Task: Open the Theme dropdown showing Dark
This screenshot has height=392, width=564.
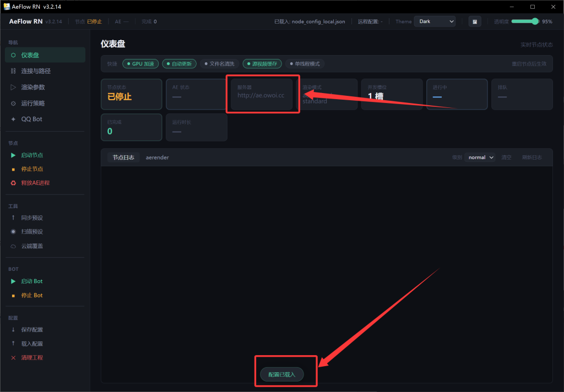Action: 435,21
